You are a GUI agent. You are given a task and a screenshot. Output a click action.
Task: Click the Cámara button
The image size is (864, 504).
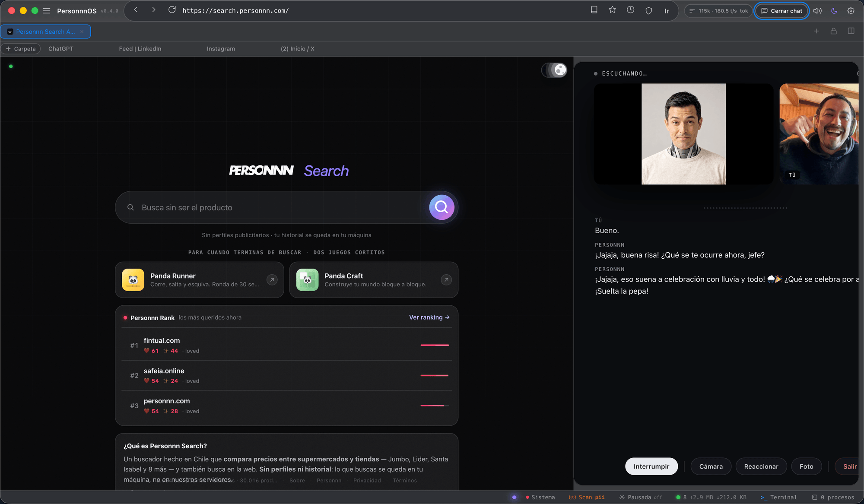click(x=711, y=466)
